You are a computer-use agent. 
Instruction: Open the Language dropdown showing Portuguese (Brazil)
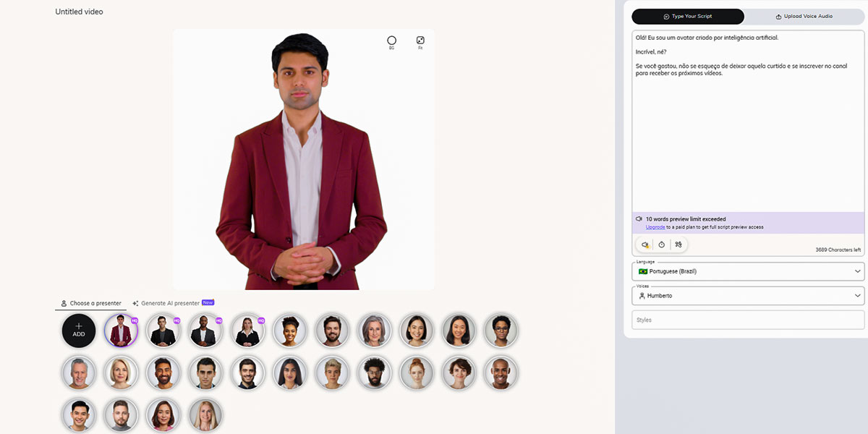[747, 271]
